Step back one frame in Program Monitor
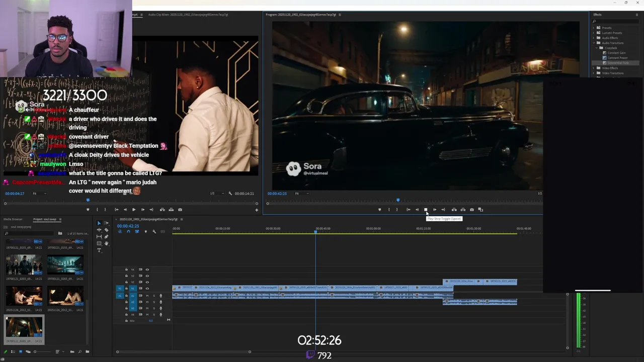Image resolution: width=644 pixels, height=362 pixels. tap(417, 210)
